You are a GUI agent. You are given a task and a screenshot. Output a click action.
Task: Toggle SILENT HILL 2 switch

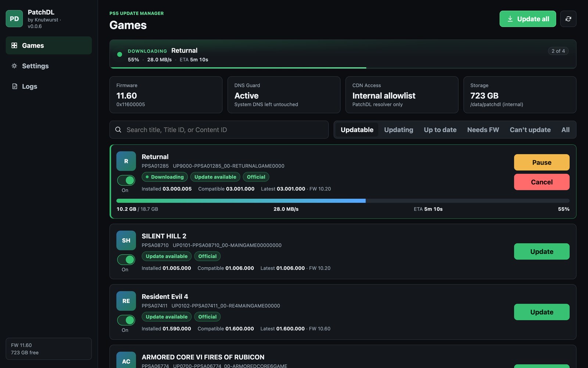pos(126,259)
